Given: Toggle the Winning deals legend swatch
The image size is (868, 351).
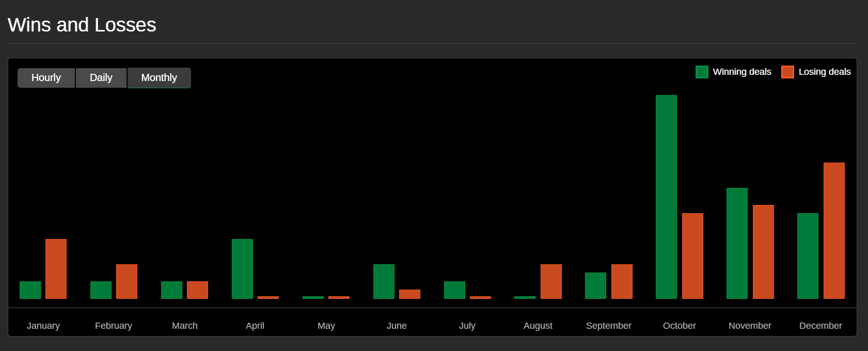Looking at the screenshot, I should tap(702, 72).
